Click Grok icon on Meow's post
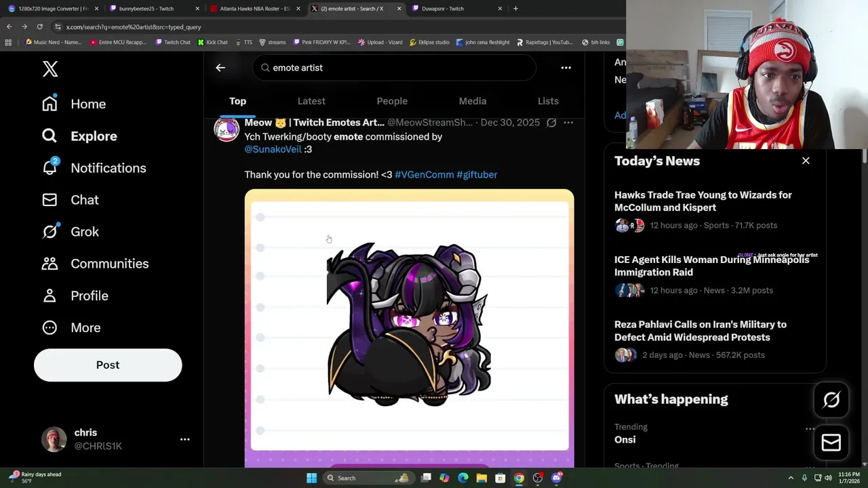Screen dimensions: 868x488 pos(551,123)
